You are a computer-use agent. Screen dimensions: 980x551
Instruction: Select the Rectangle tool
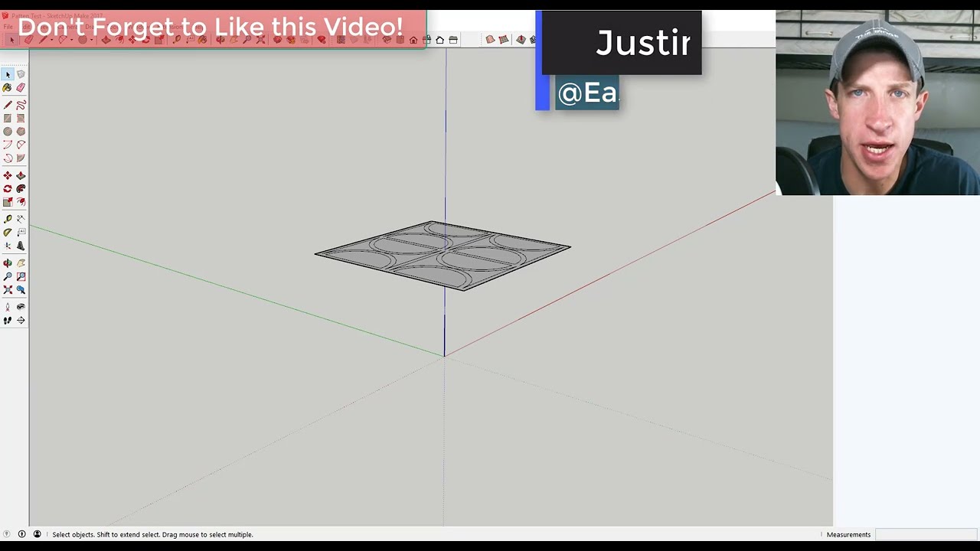[8, 119]
